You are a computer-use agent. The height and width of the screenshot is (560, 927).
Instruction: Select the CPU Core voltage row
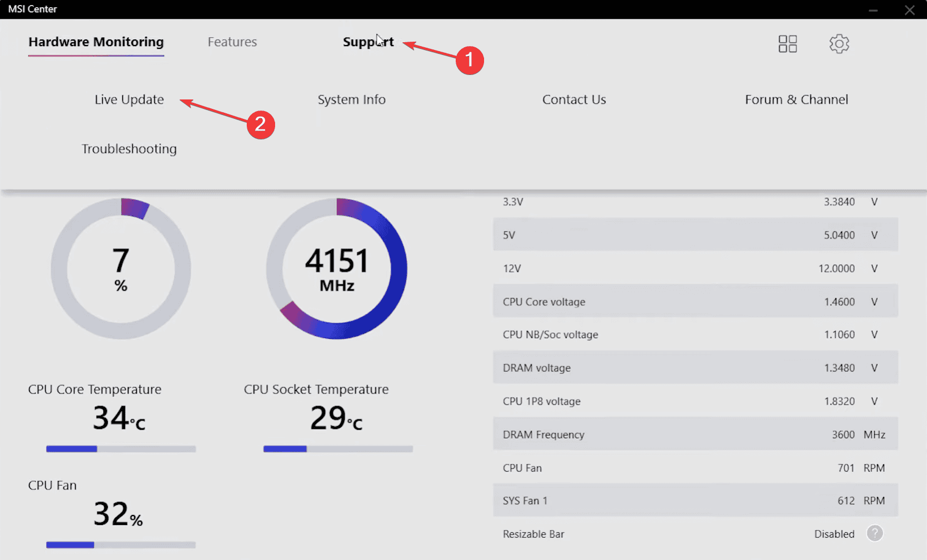pos(695,301)
